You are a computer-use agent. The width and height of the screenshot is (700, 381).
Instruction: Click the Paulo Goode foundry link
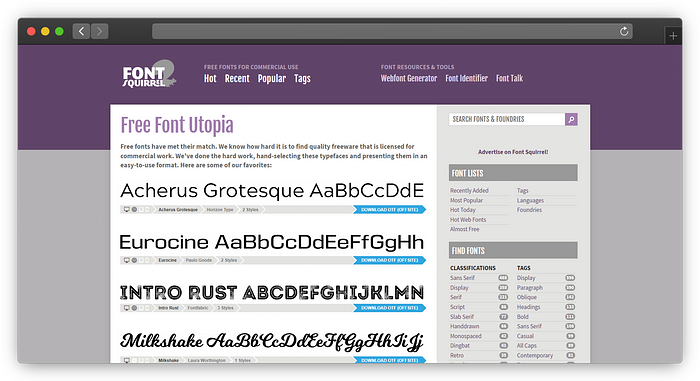pos(199,260)
